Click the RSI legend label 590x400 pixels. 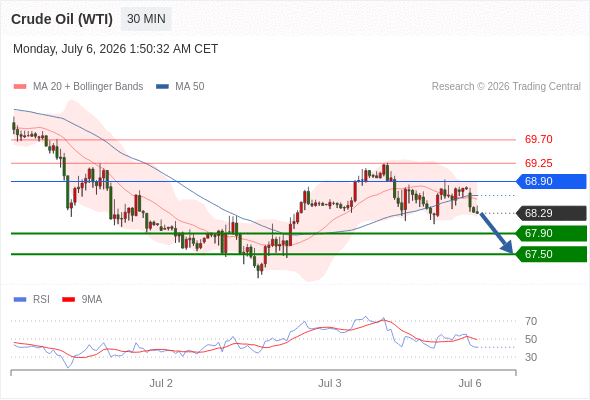[x=41, y=300]
